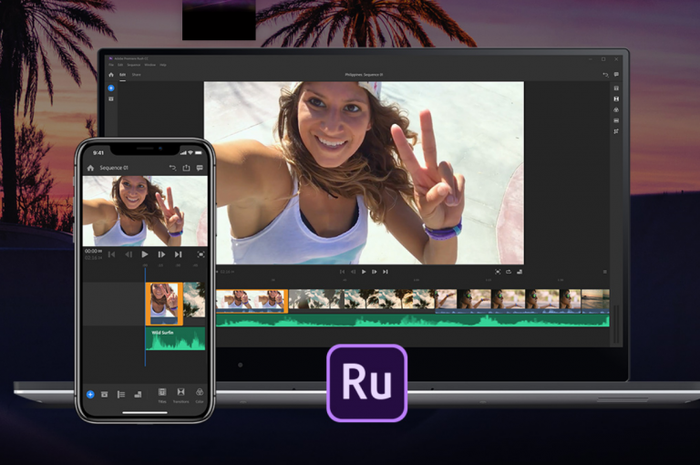
Task: Go to next edit point on desktop
Action: tap(385, 272)
